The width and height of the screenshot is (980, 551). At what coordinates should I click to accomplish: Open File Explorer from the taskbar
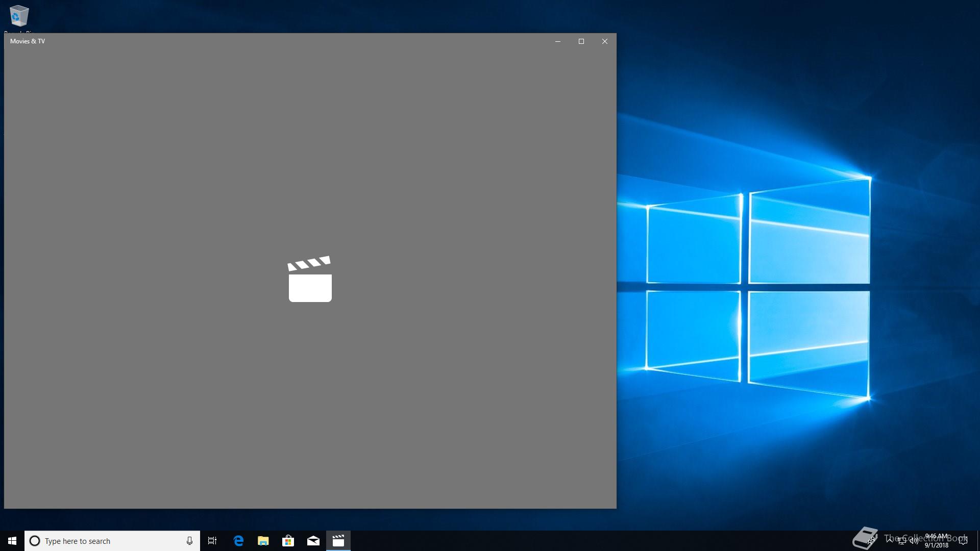(263, 541)
